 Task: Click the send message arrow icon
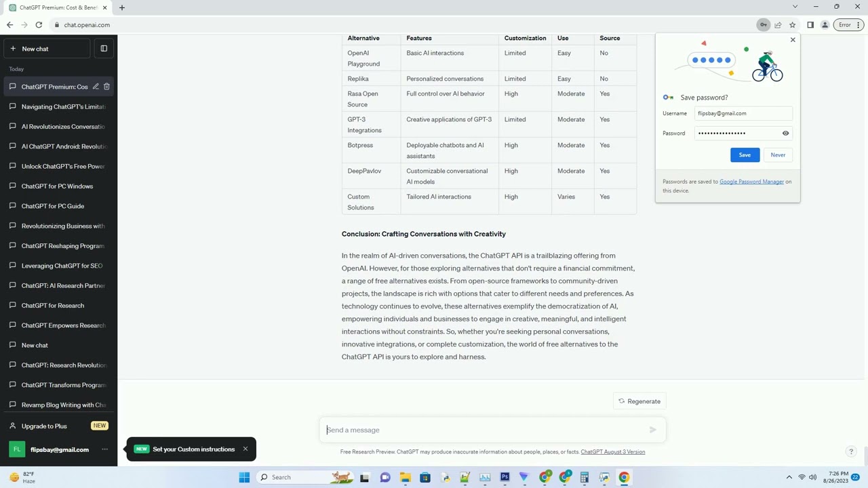[x=652, y=430]
